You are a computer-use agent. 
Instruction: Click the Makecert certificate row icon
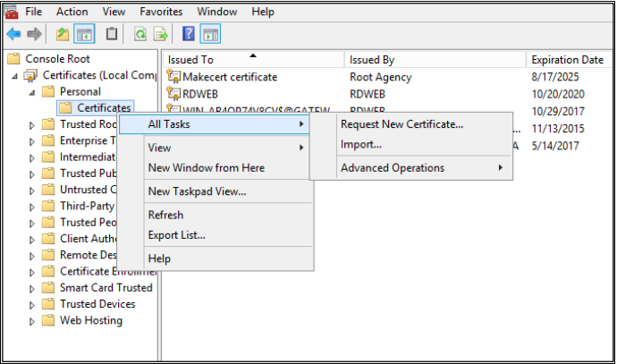point(173,76)
